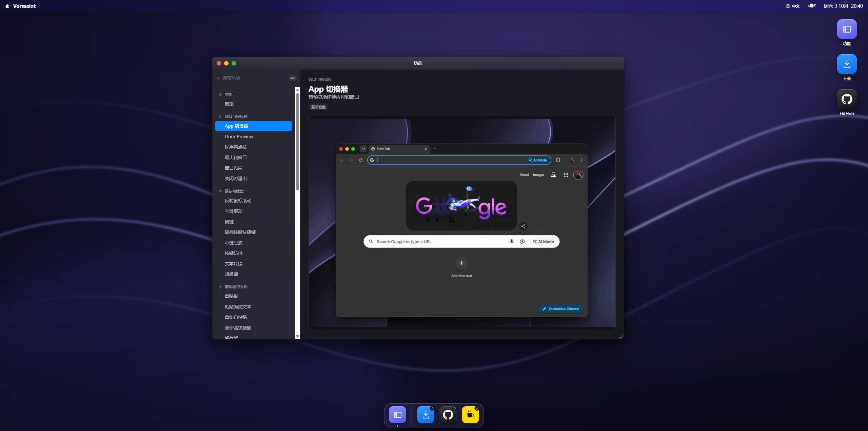Click the blue download icon in the dock

[x=426, y=414]
